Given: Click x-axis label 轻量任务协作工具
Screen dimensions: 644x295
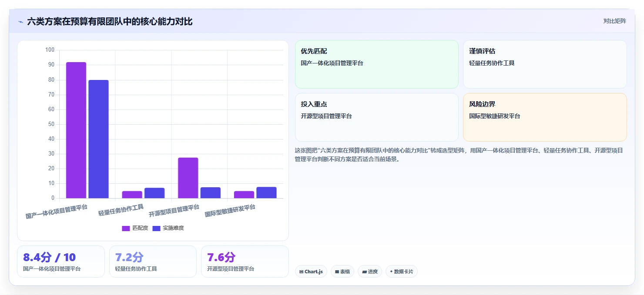Looking at the screenshot, I should [121, 210].
